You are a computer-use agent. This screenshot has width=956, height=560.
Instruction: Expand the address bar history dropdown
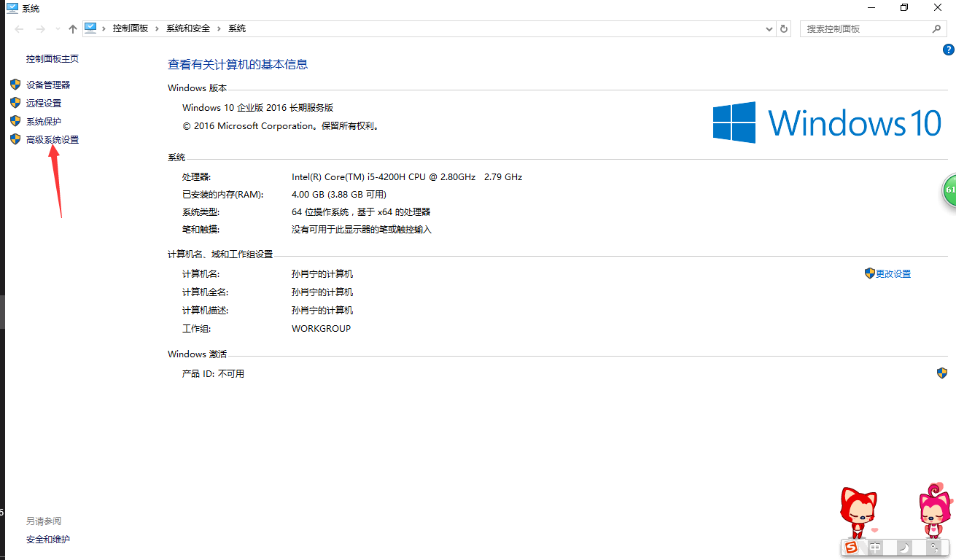pyautogui.click(x=769, y=29)
